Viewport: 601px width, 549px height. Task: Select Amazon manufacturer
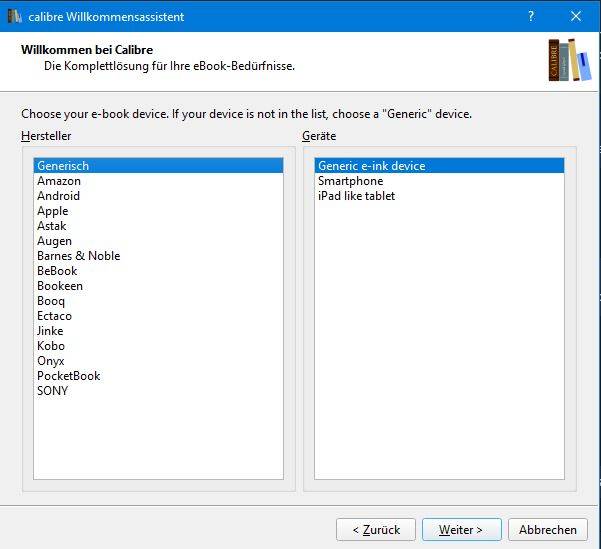pos(158,181)
